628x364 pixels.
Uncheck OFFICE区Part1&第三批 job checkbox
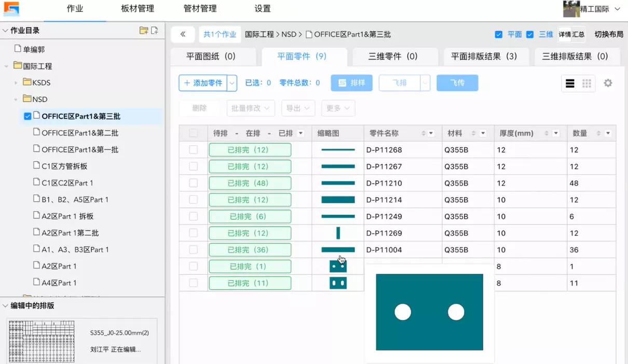click(x=28, y=116)
